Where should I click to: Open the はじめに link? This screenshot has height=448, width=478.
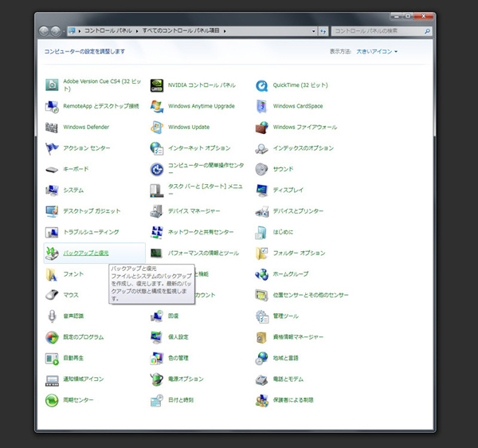tap(283, 232)
